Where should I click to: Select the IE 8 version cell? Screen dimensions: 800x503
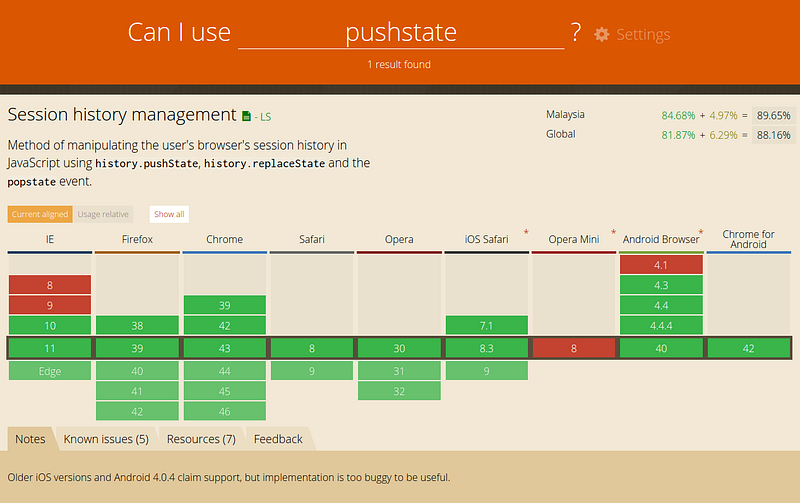click(50, 285)
